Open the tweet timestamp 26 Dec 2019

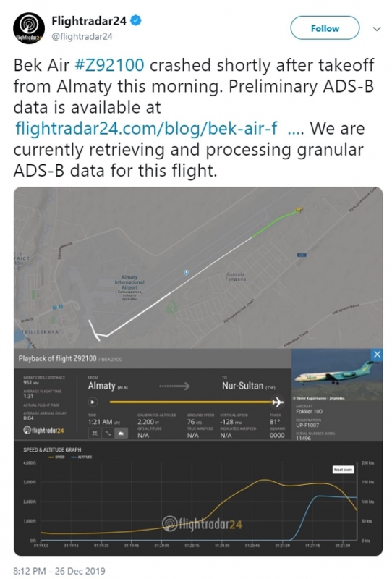point(59,571)
